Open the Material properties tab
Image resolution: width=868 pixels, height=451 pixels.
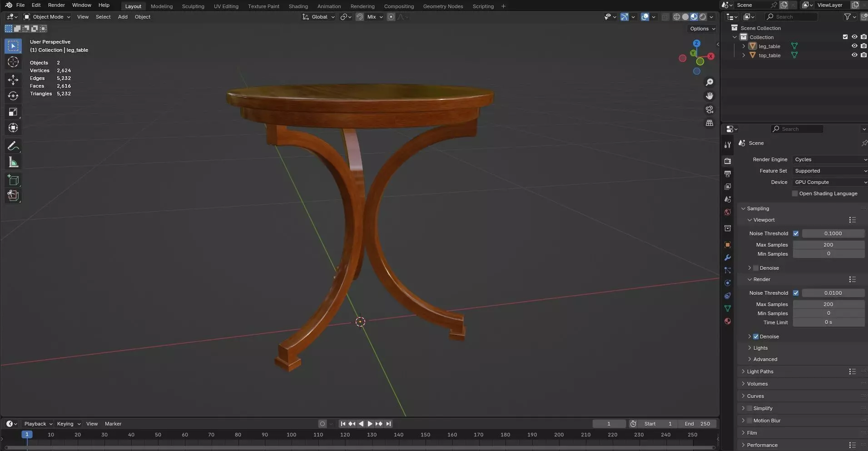pos(728,321)
